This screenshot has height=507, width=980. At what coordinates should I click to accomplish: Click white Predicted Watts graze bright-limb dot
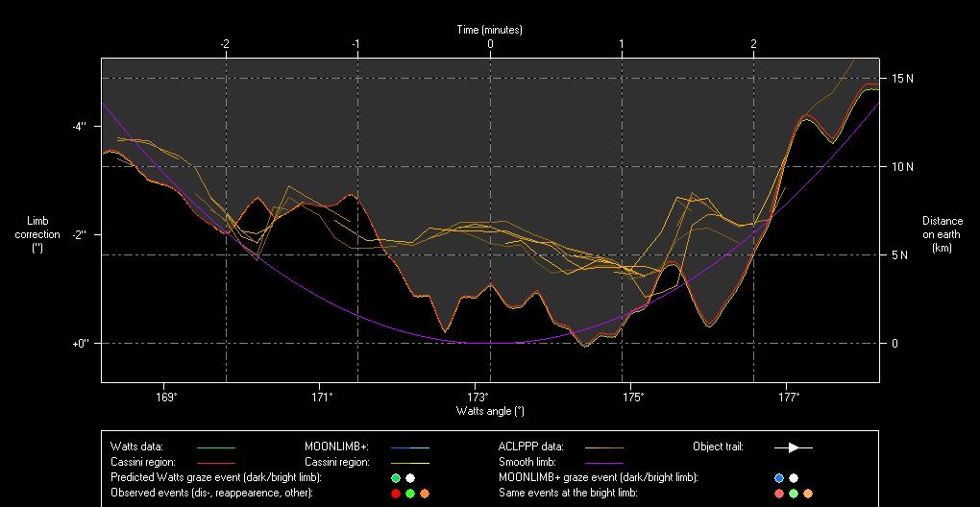[410, 477]
